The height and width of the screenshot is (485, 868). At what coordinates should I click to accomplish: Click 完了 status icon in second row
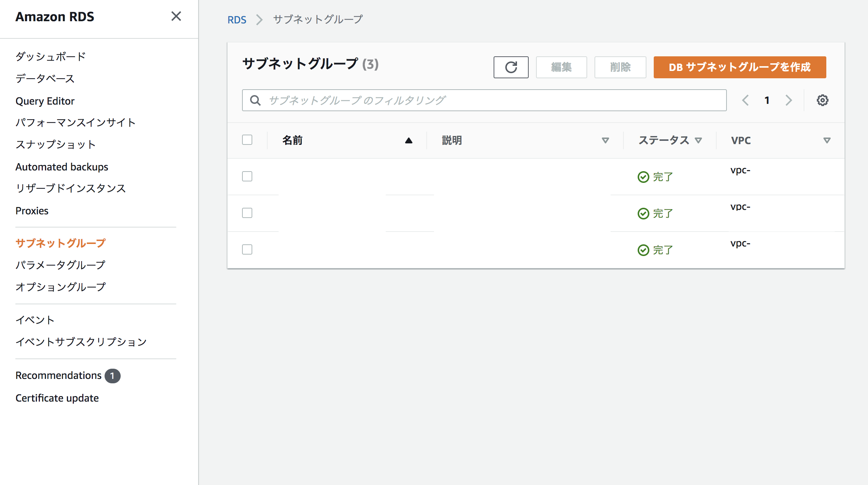coord(643,214)
